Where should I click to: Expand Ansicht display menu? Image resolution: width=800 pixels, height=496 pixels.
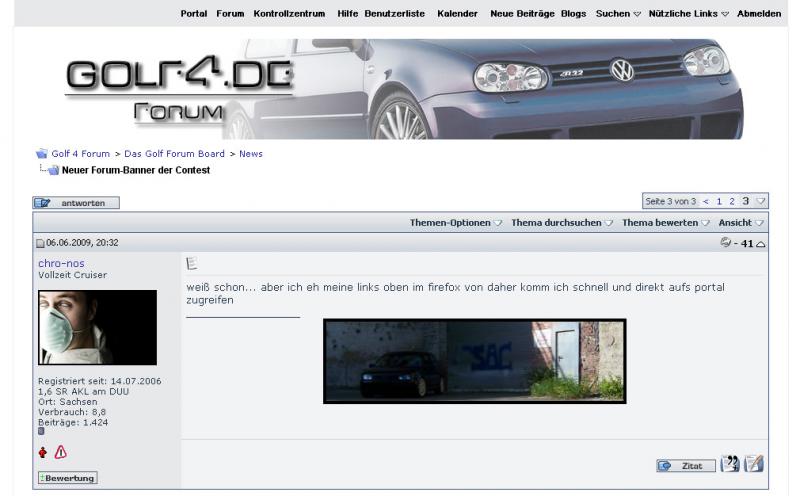(740, 222)
